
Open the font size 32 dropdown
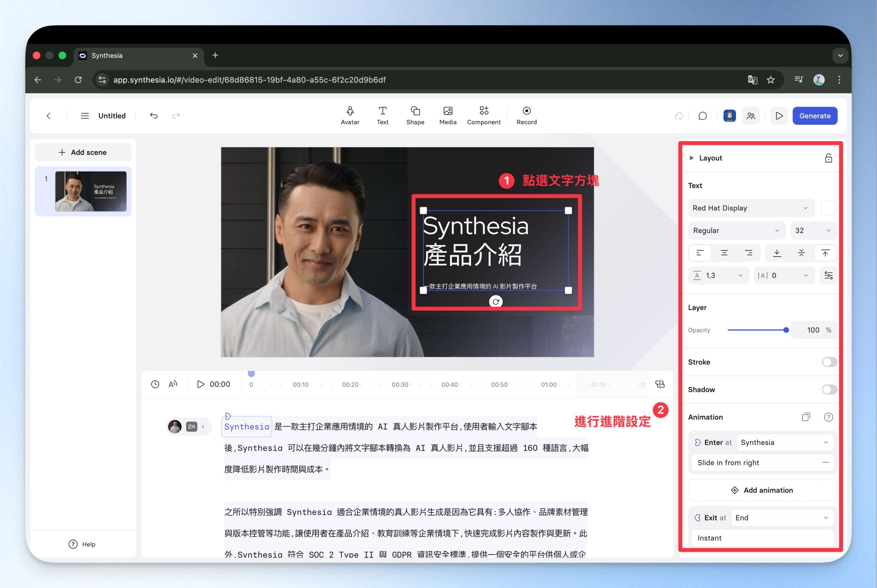813,230
